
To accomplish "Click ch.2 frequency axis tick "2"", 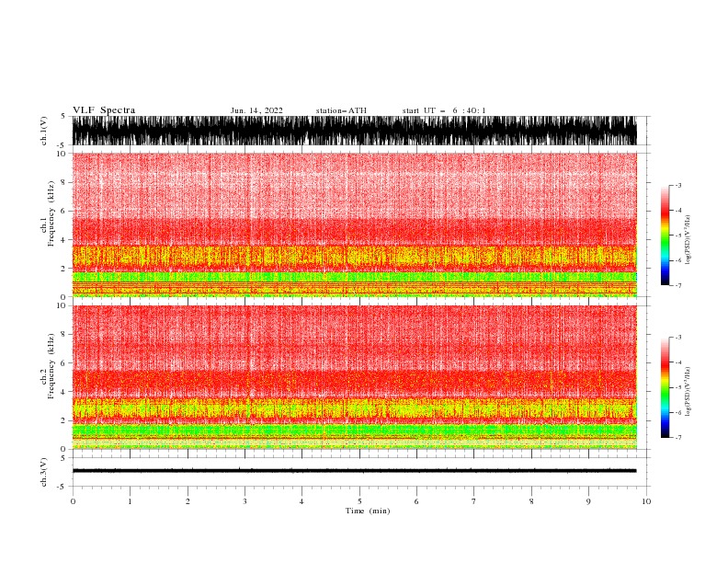I will [63, 420].
